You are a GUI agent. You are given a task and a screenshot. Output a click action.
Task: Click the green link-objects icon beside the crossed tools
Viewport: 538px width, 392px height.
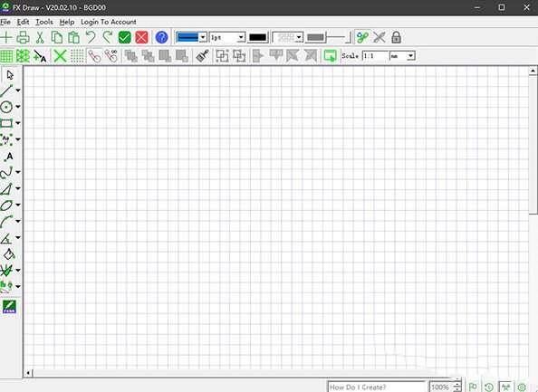click(362, 37)
